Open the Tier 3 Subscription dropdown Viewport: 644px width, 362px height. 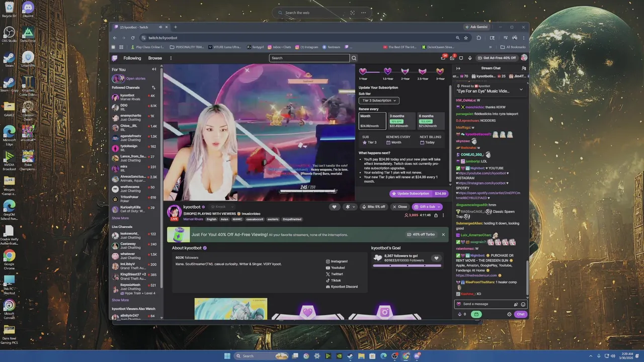pyautogui.click(x=379, y=101)
